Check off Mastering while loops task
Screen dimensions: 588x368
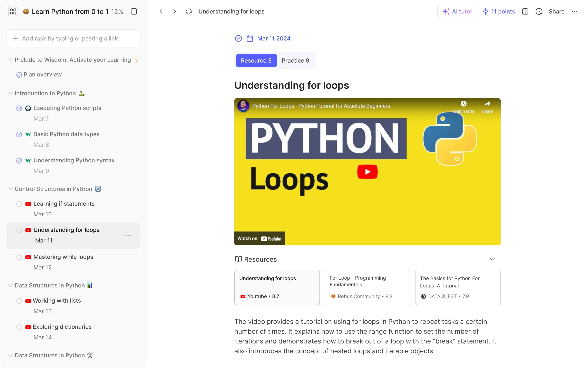(19, 257)
